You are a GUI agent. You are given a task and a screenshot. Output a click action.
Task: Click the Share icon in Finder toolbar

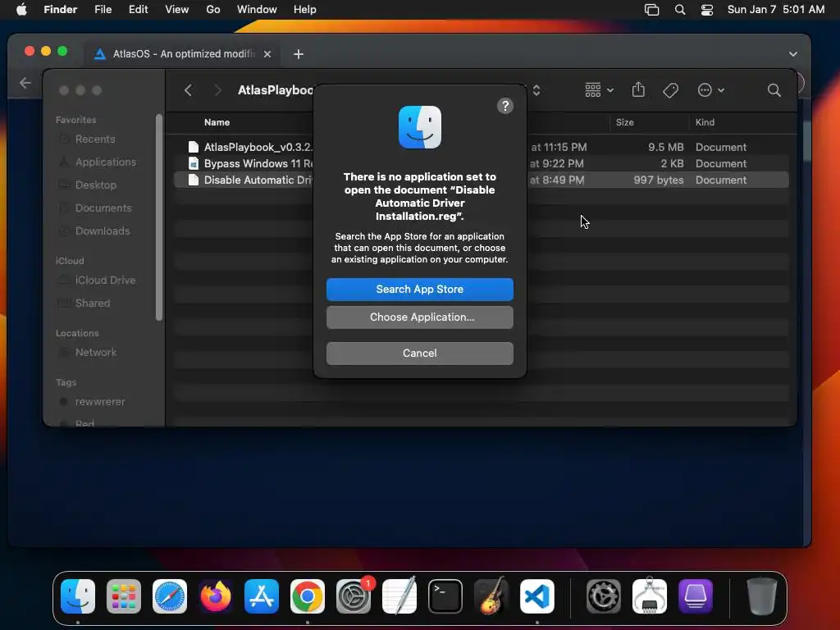tap(638, 89)
